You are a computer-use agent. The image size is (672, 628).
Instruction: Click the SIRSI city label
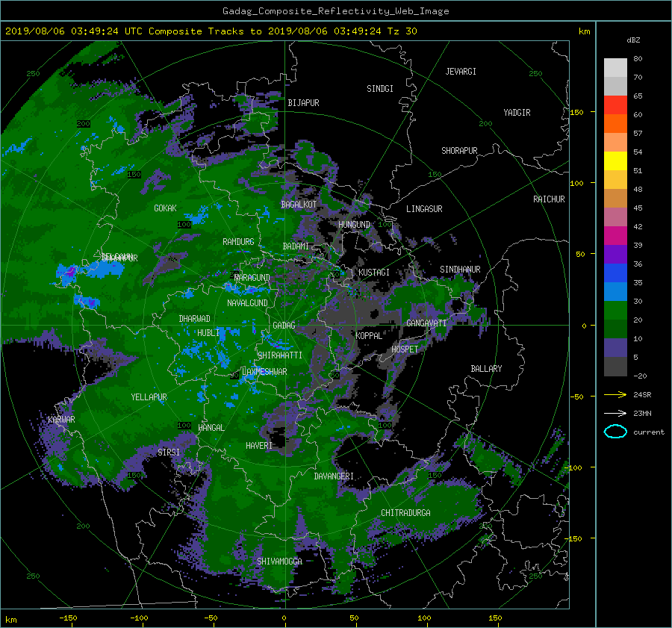tap(169, 453)
